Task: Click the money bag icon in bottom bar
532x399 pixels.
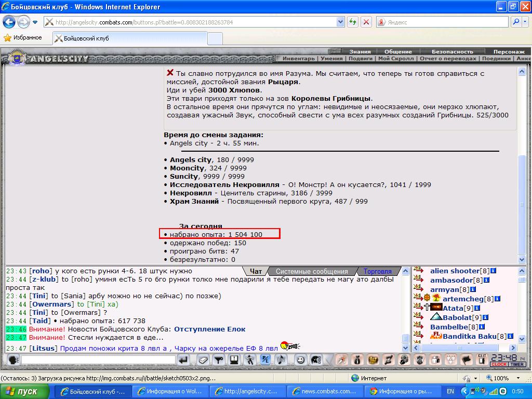Action: (357, 360)
